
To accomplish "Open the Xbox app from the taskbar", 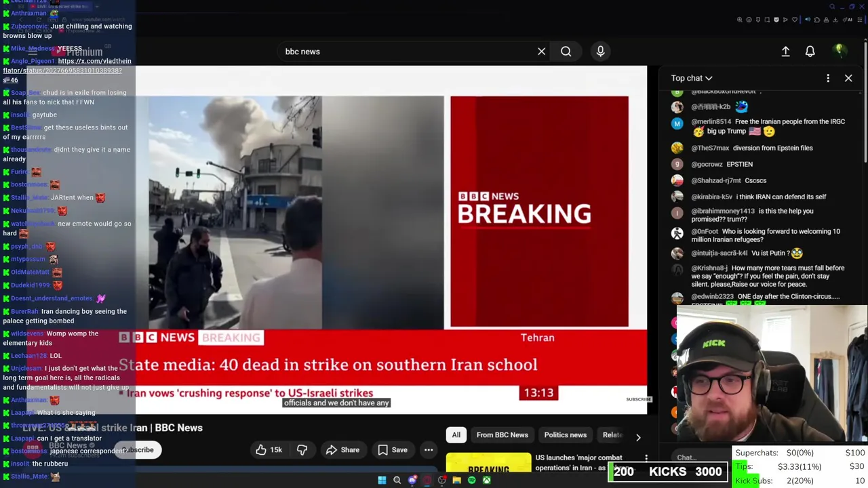I will (487, 480).
